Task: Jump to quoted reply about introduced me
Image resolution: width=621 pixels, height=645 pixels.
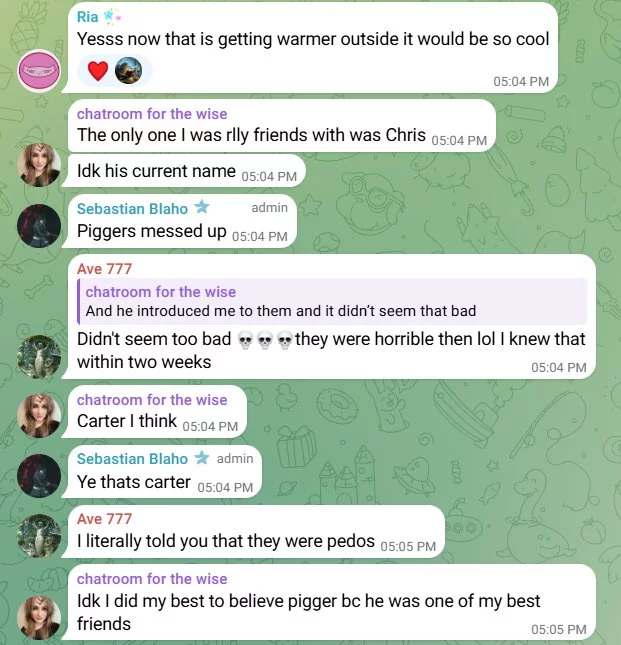Action: (x=332, y=302)
